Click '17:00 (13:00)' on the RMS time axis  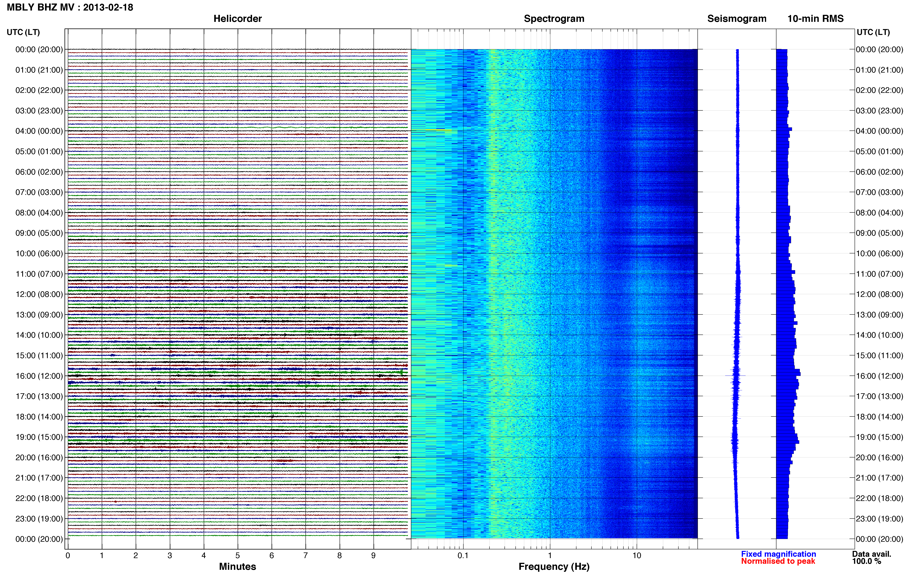pos(880,396)
